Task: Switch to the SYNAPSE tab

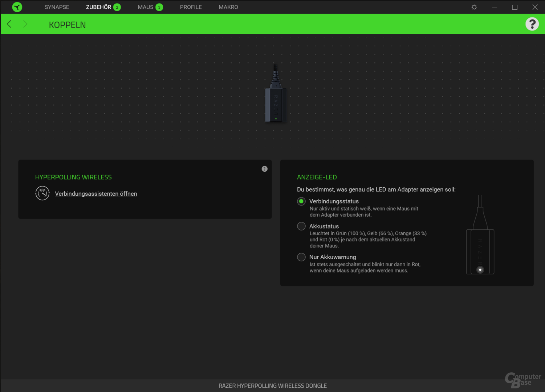Action: click(57, 7)
